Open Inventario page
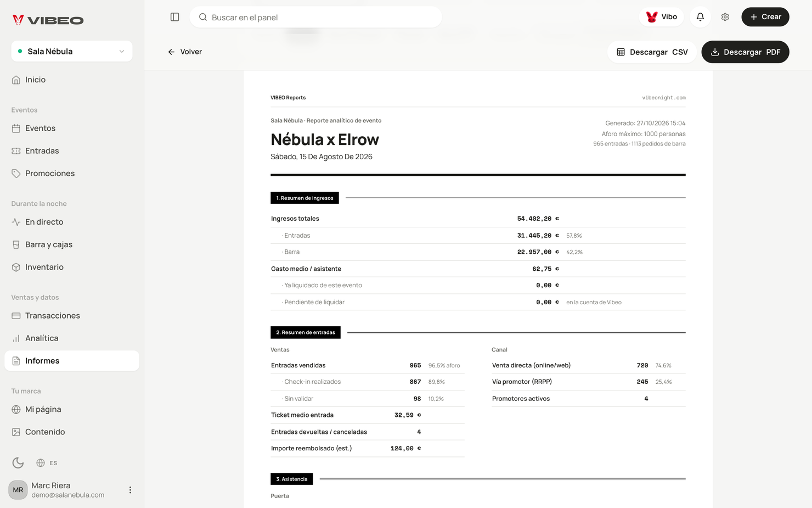The image size is (812, 508). pos(72,267)
